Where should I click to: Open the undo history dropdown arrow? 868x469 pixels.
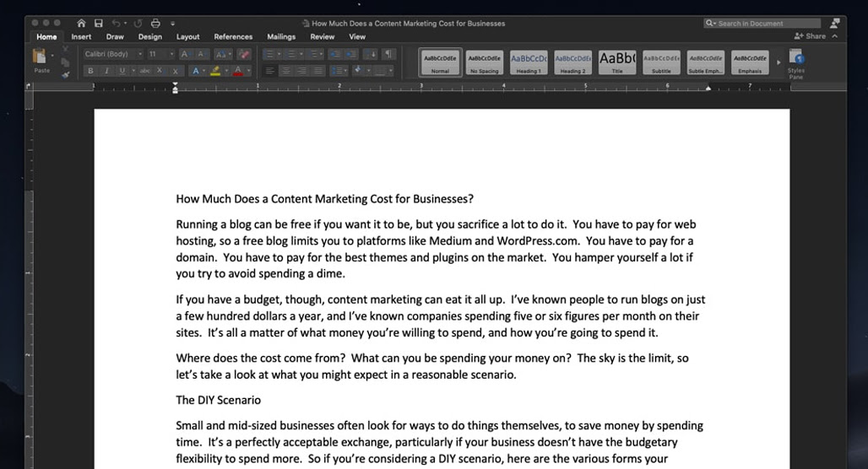pos(126,24)
